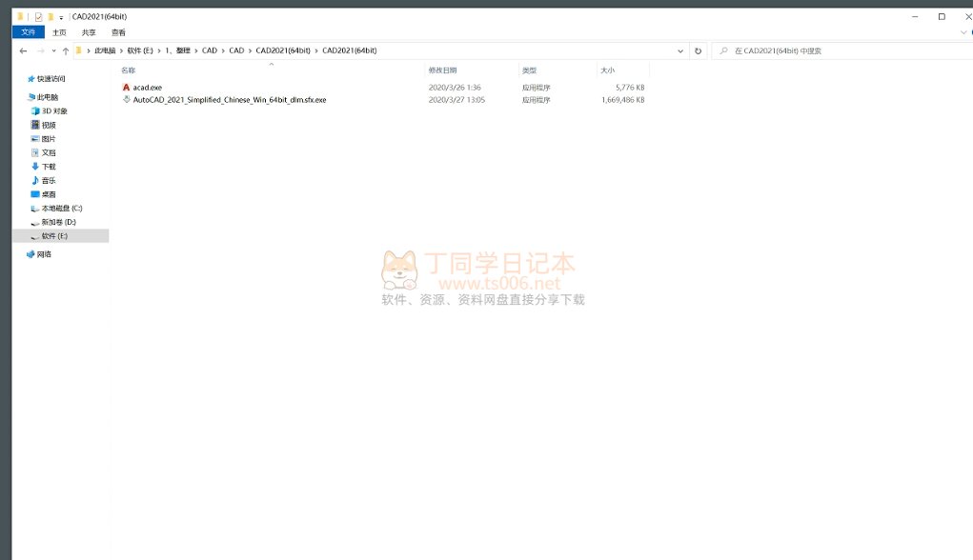The image size is (973, 560).
Task: Open 快速访问 in navigation pane
Action: pyautogui.click(x=51, y=79)
